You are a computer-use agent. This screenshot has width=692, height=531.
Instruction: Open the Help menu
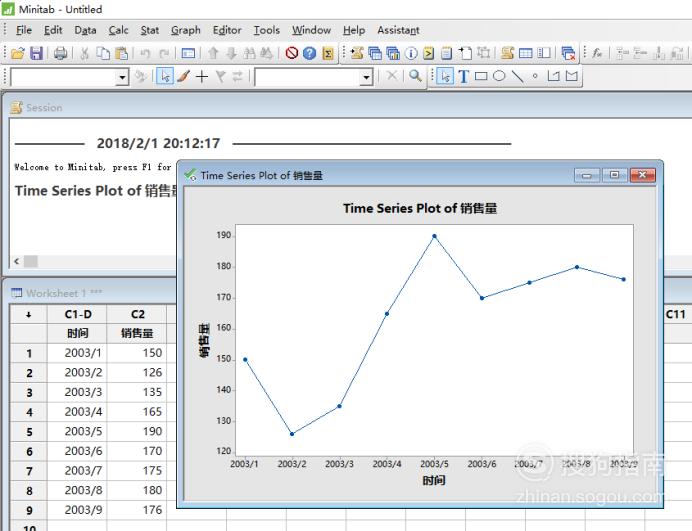coord(354,30)
